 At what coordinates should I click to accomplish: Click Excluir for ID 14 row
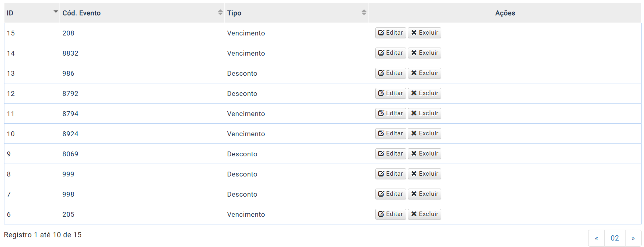[x=424, y=53]
